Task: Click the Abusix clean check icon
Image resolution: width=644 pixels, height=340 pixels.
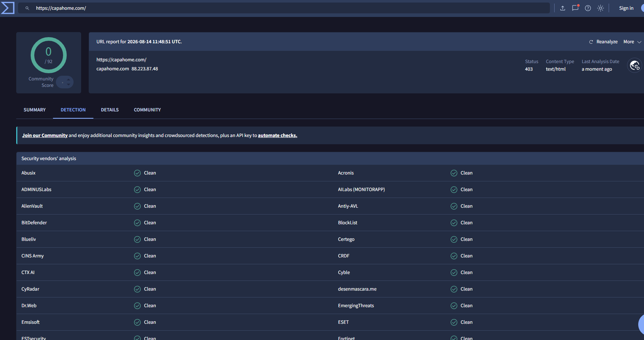Action: tap(137, 173)
